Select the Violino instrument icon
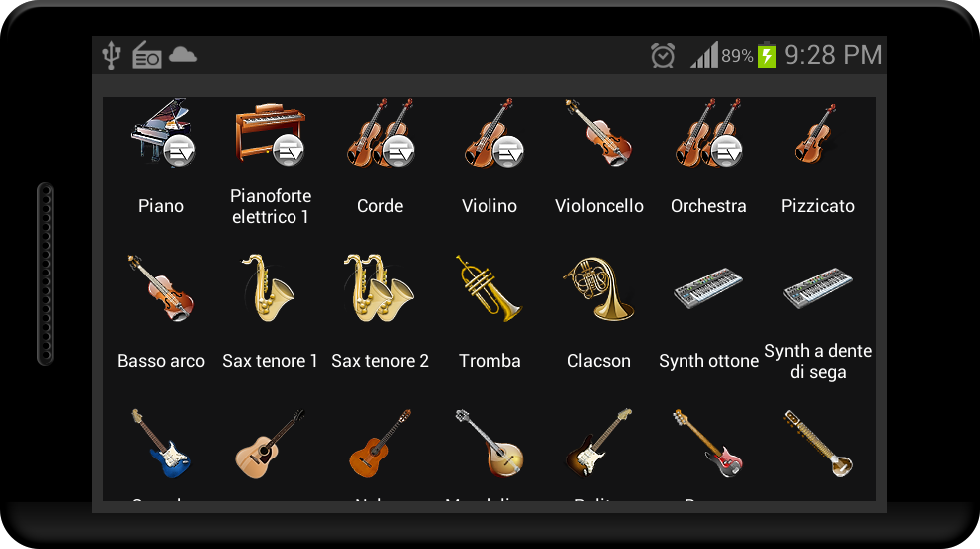The image size is (980, 549). pos(491,133)
